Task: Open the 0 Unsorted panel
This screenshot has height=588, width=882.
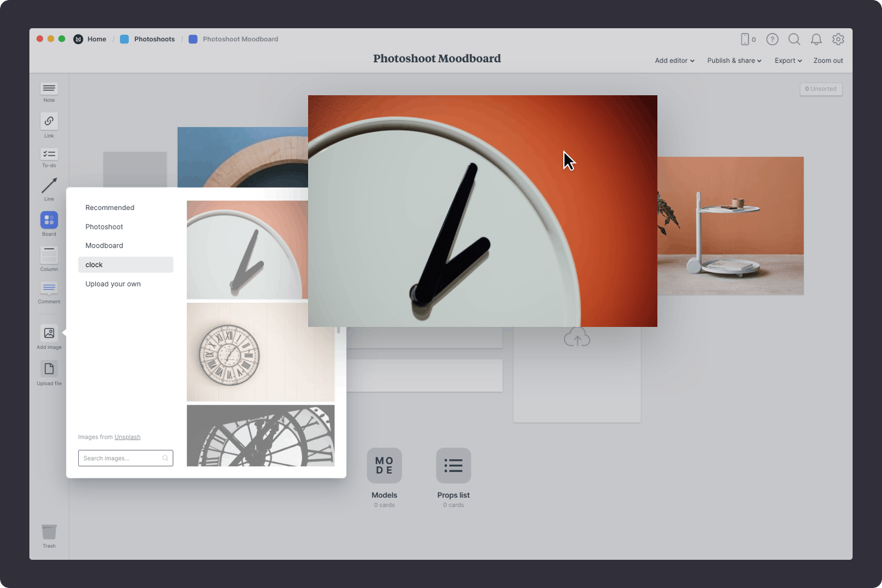Action: (821, 89)
